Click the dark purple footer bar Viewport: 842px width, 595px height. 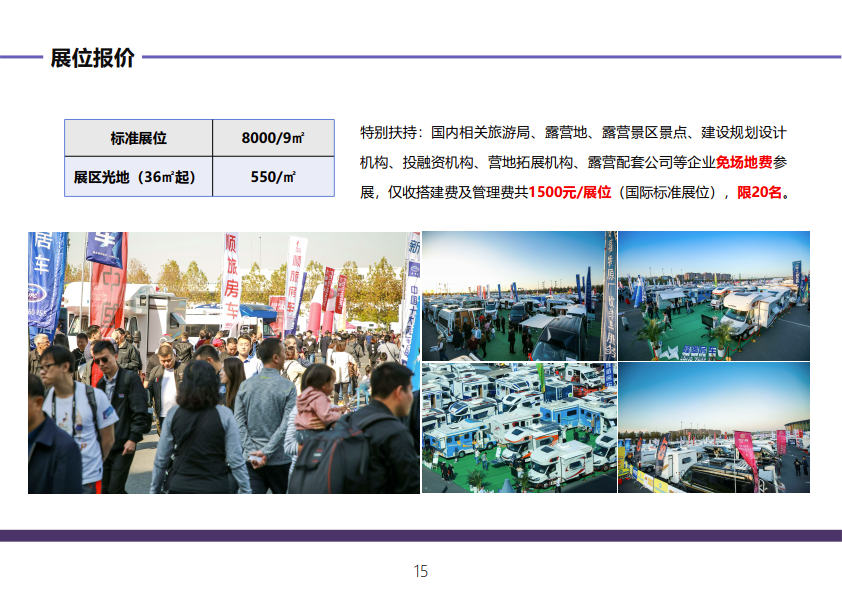point(421,536)
